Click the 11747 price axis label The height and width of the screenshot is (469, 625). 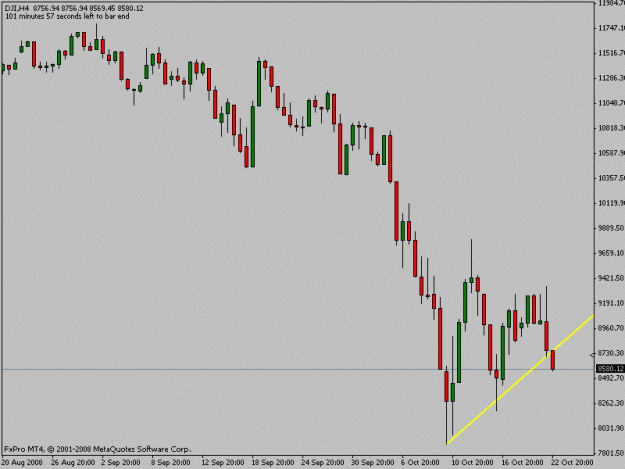(611, 28)
